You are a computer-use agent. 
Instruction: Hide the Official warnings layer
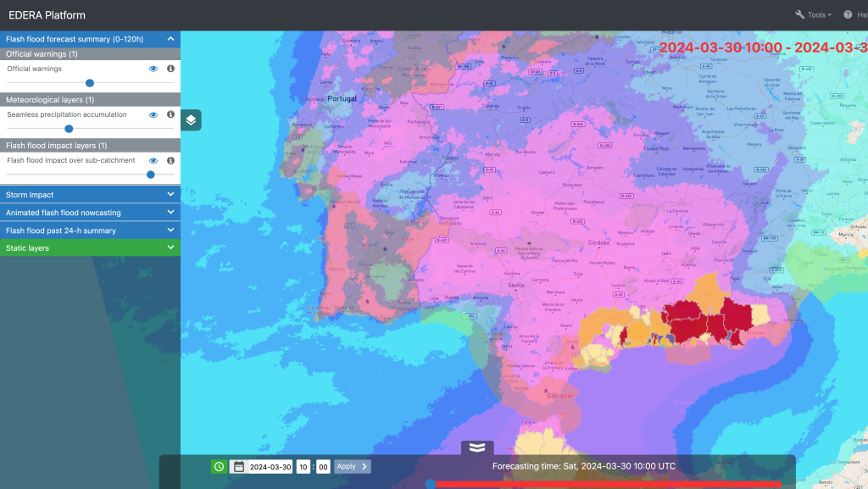coord(153,69)
